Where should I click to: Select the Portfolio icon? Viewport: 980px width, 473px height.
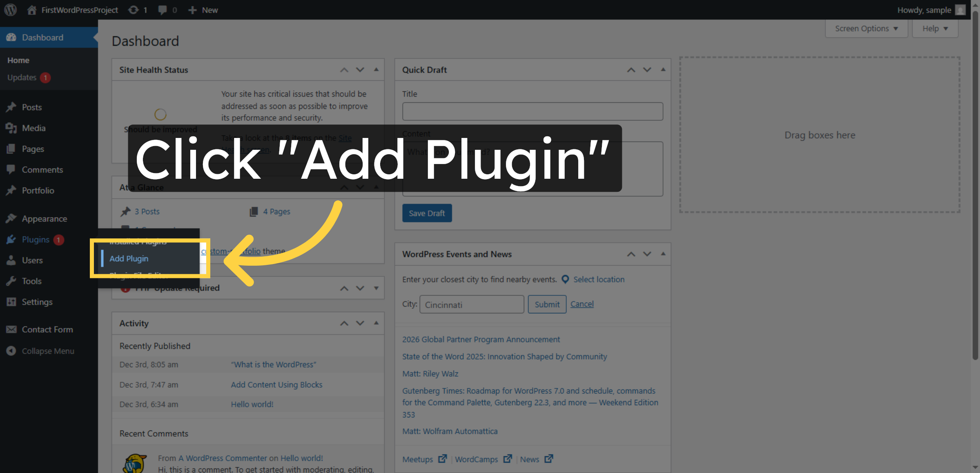point(11,190)
